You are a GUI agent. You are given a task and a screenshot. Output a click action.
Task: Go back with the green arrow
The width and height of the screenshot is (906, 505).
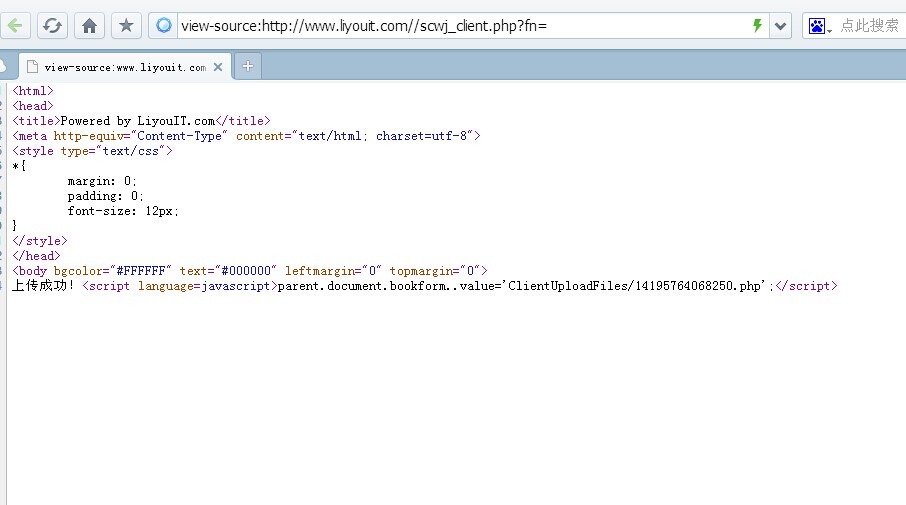coord(15,25)
